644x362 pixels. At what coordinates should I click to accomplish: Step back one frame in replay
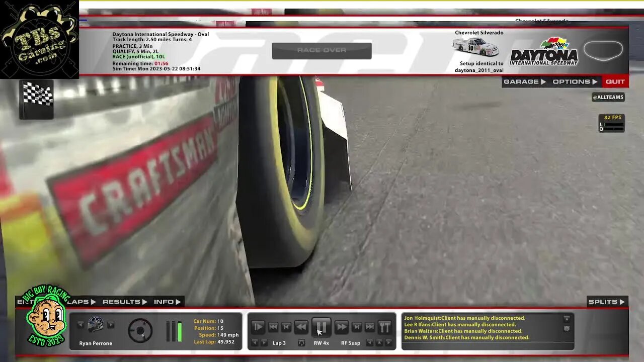286,327
